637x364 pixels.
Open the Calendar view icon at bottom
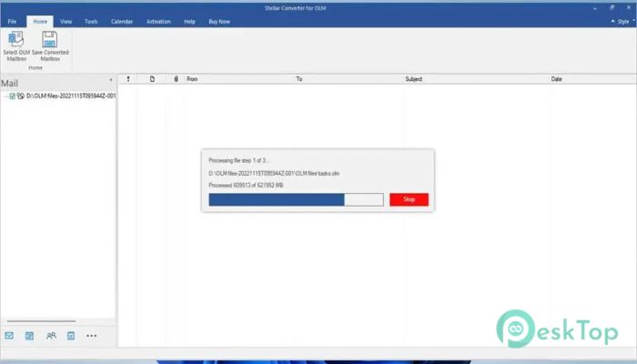pos(29,336)
